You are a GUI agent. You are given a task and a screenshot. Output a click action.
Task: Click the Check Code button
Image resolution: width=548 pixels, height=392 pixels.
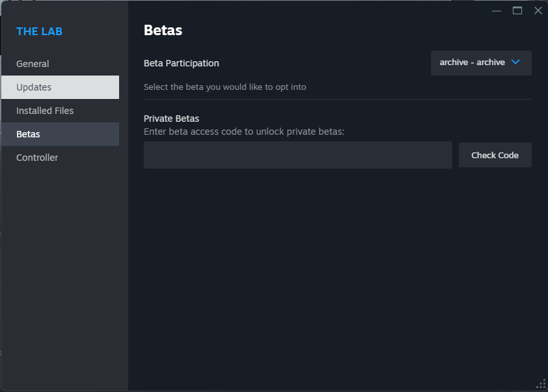[495, 155]
